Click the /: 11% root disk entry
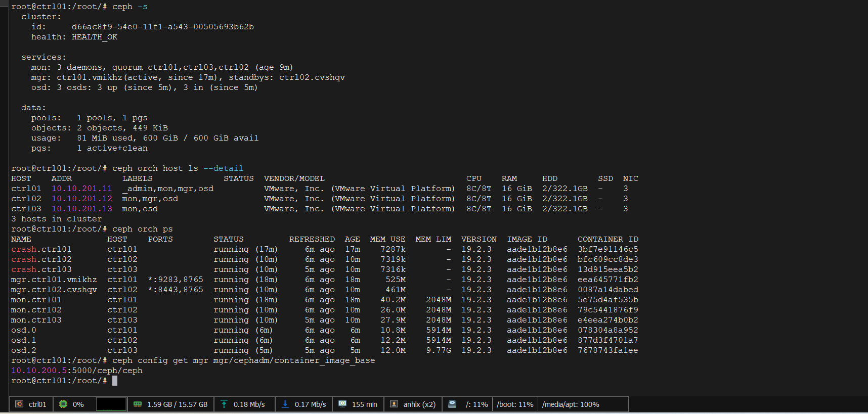868x414 pixels. coord(477,404)
